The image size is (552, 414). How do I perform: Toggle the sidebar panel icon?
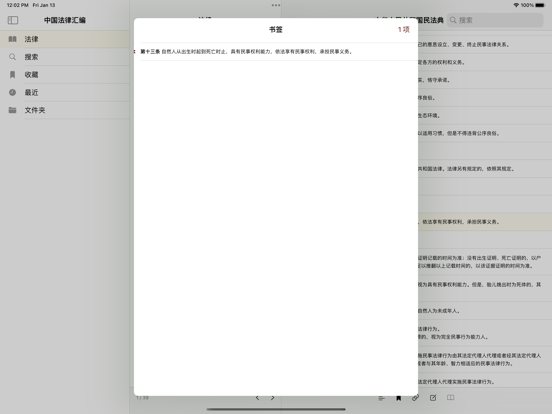pyautogui.click(x=13, y=20)
